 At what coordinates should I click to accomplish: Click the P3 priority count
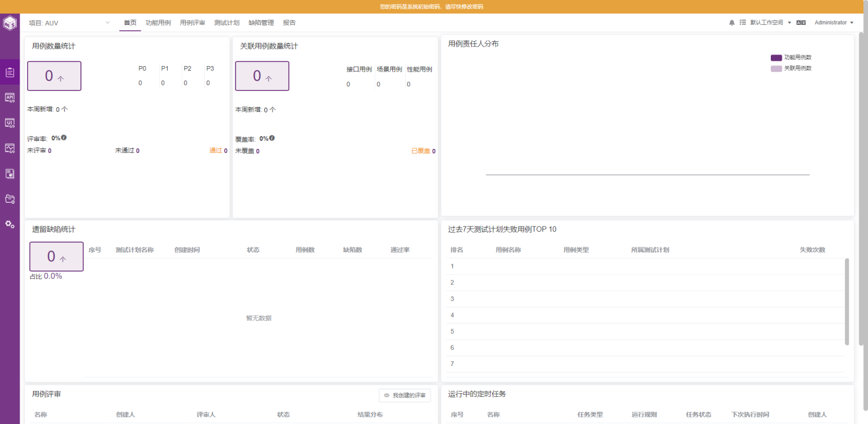[208, 83]
